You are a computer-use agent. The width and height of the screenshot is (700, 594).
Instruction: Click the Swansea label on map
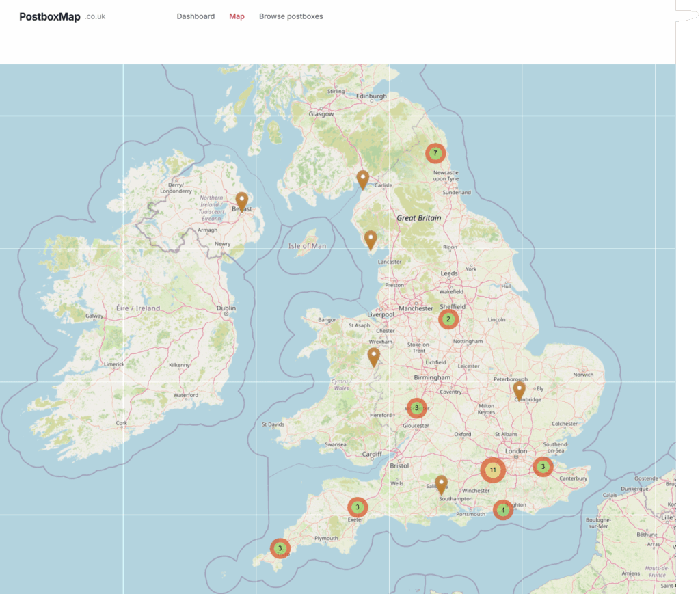[335, 444]
